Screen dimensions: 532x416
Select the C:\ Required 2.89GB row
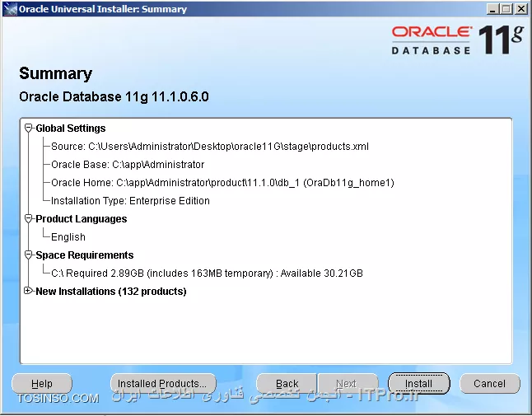(207, 273)
